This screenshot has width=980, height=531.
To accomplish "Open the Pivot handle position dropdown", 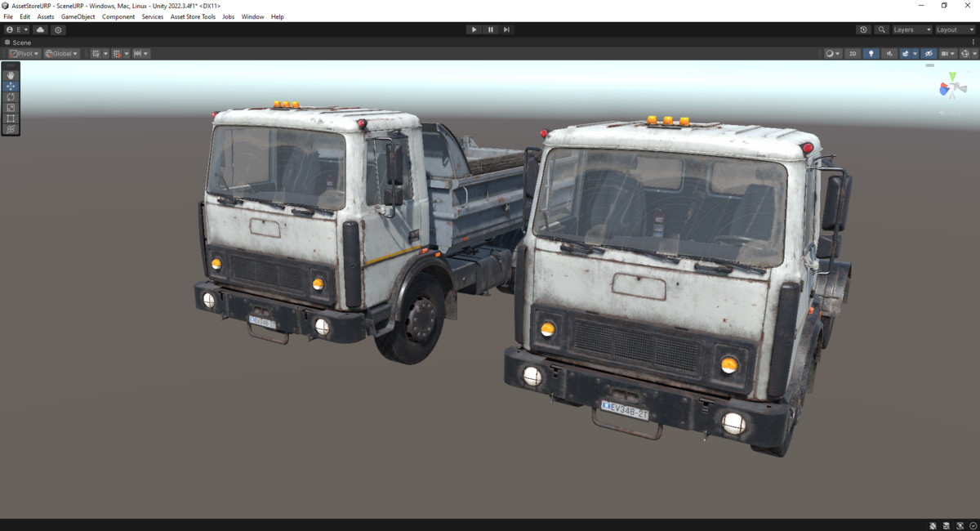I will 23,53.
